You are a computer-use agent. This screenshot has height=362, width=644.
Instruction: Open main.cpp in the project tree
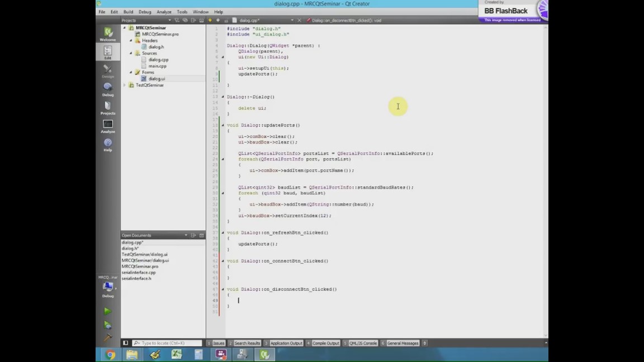coord(157,66)
